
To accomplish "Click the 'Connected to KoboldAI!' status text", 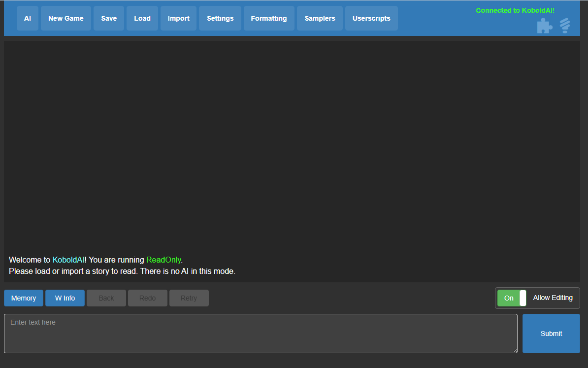I will [x=515, y=10].
